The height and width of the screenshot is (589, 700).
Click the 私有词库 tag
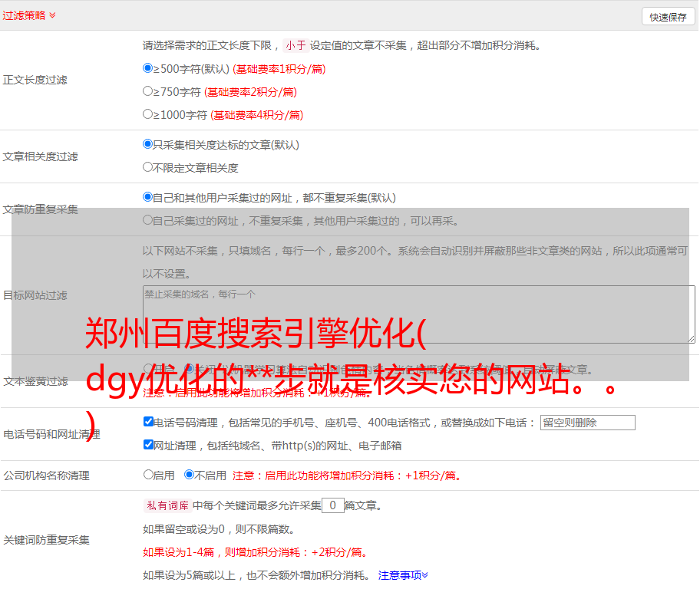[x=168, y=505]
